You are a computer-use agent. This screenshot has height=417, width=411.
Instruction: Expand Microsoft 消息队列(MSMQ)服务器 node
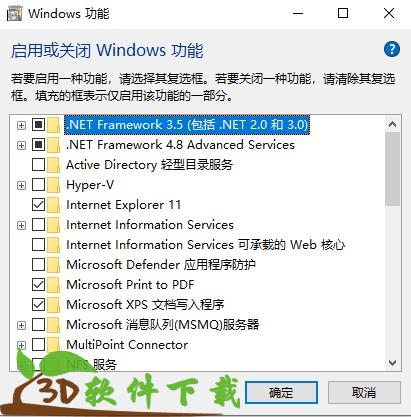click(x=21, y=325)
